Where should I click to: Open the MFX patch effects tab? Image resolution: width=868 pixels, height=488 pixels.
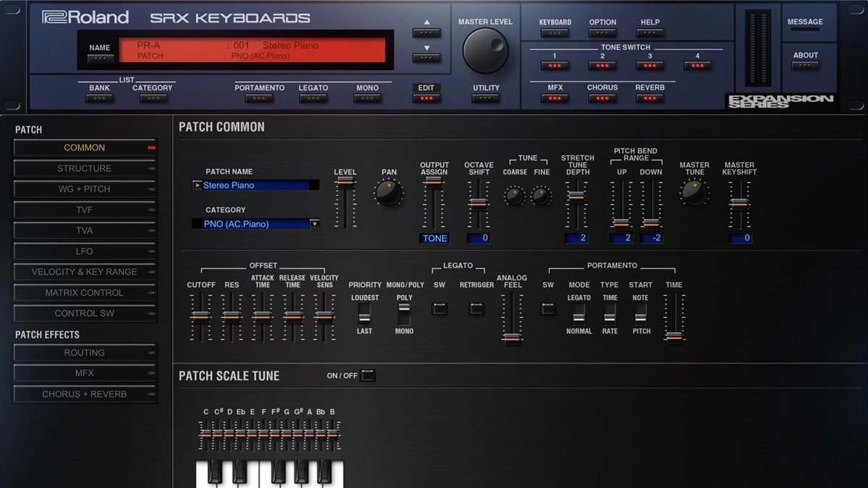(85, 374)
